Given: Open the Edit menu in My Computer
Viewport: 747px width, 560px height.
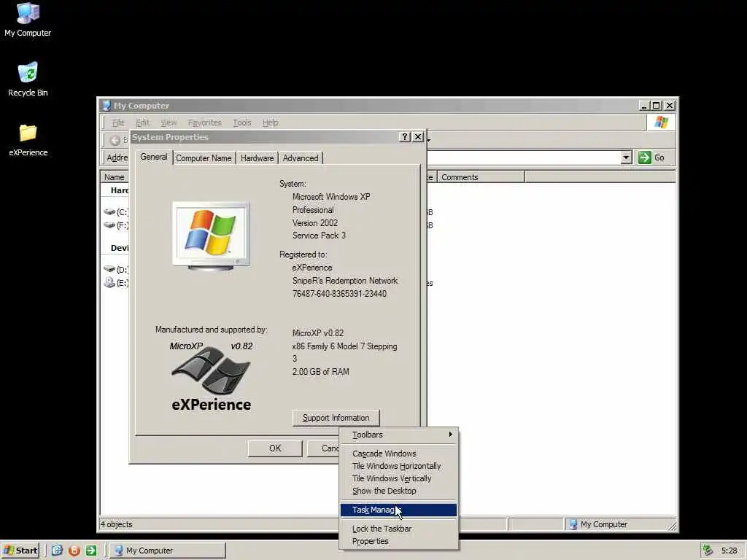Looking at the screenshot, I should click(142, 122).
